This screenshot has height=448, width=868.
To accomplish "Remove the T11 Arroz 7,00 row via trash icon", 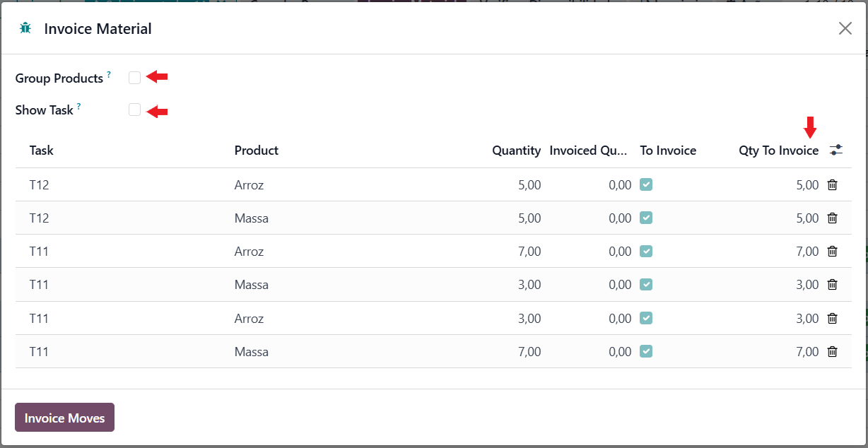I will pyautogui.click(x=833, y=252).
